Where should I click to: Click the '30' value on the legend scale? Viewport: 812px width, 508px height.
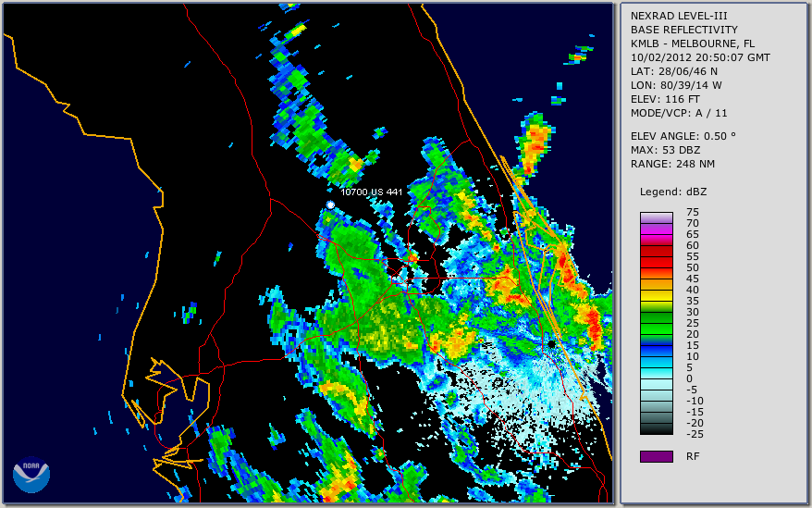pyautogui.click(x=693, y=312)
